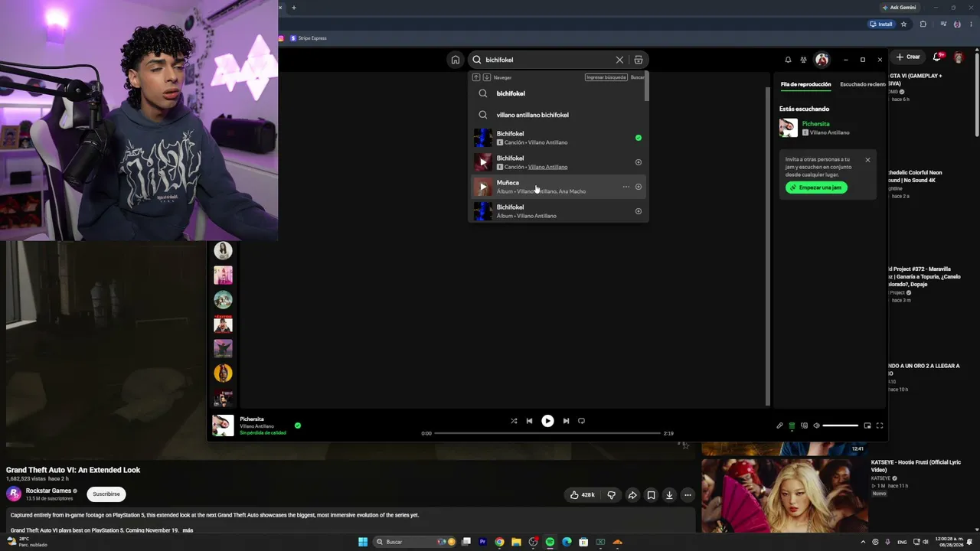This screenshot has height=551, width=980.
Task: Open the Spotify miniplayer
Action: pyautogui.click(x=867, y=425)
